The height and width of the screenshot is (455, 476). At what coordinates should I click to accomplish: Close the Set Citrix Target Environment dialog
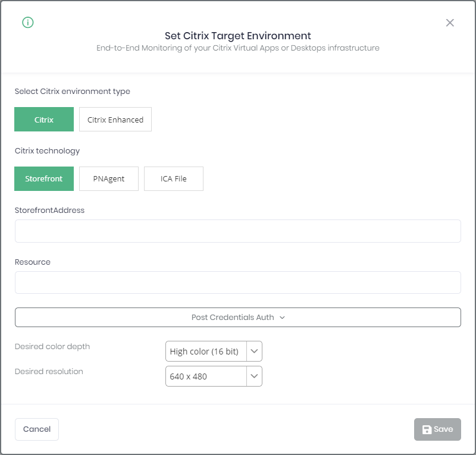point(450,23)
